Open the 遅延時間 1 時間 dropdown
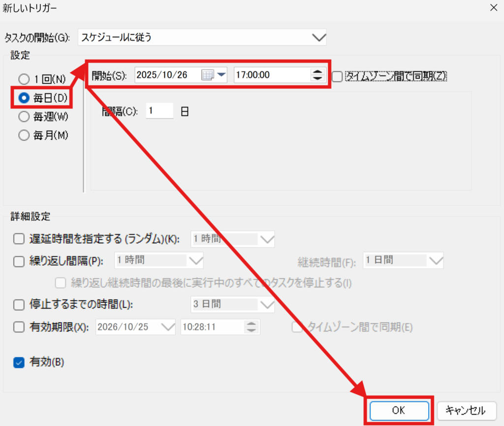This screenshot has height=426, width=504. coord(267,239)
